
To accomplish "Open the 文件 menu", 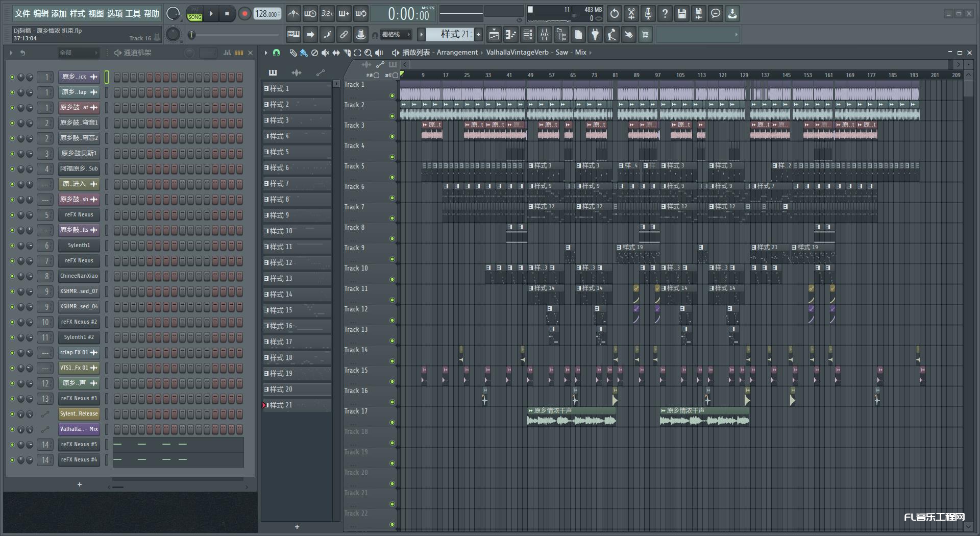I will pos(22,14).
